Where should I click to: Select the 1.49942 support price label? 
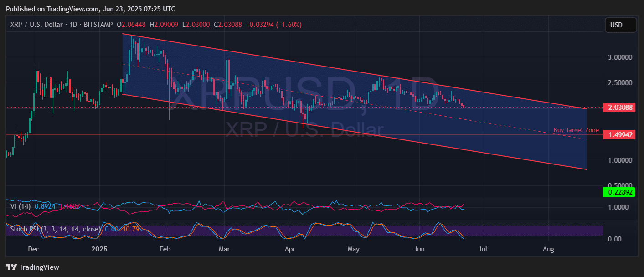(x=620, y=134)
